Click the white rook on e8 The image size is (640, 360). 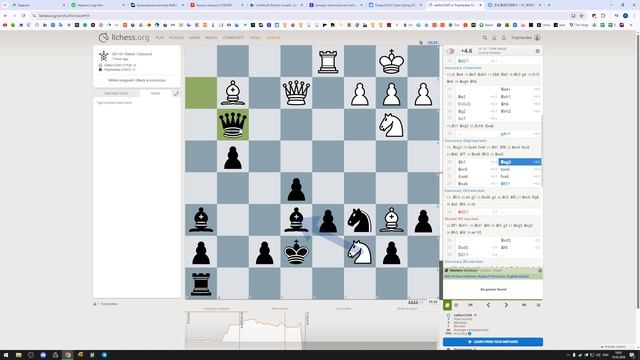click(328, 61)
